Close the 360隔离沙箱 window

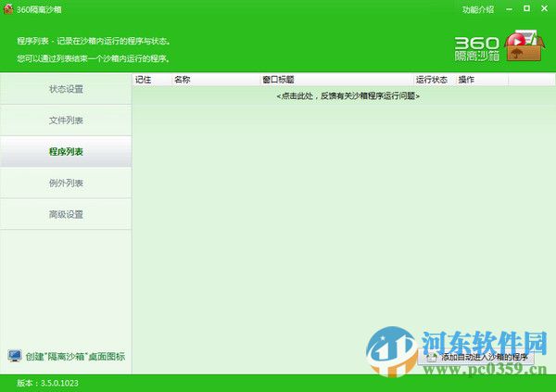click(x=544, y=8)
